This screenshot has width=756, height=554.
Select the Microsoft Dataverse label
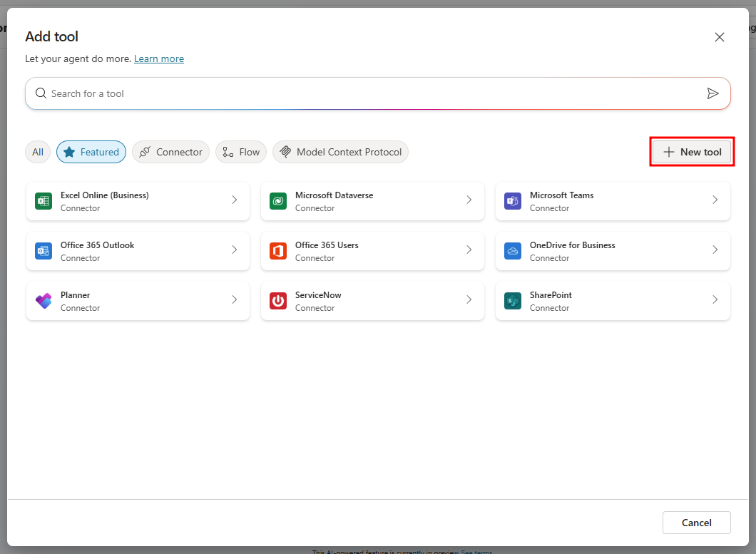[x=334, y=195]
